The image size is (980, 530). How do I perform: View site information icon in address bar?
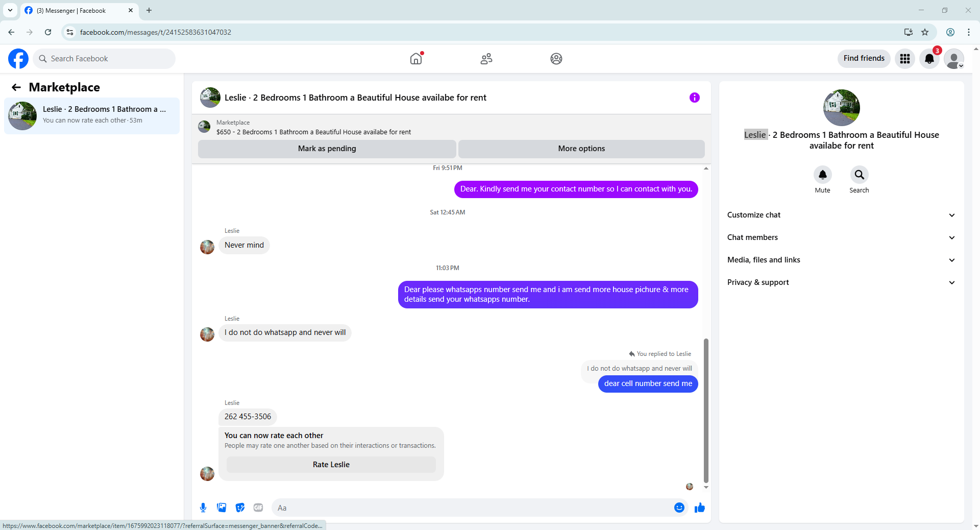70,32
